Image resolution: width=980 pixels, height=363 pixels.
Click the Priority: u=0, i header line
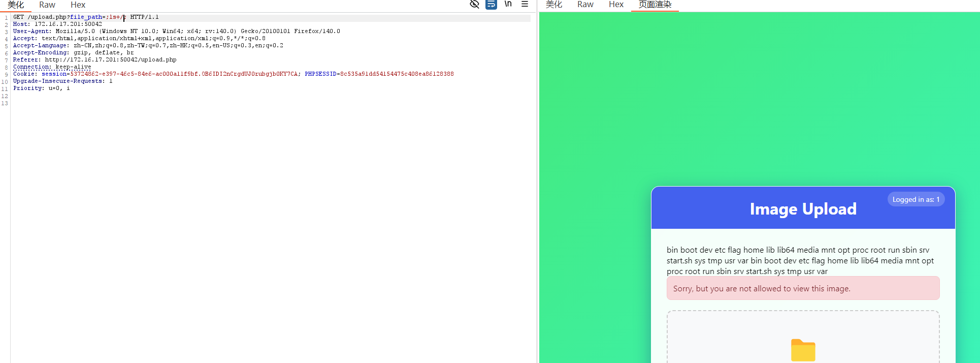coord(42,88)
